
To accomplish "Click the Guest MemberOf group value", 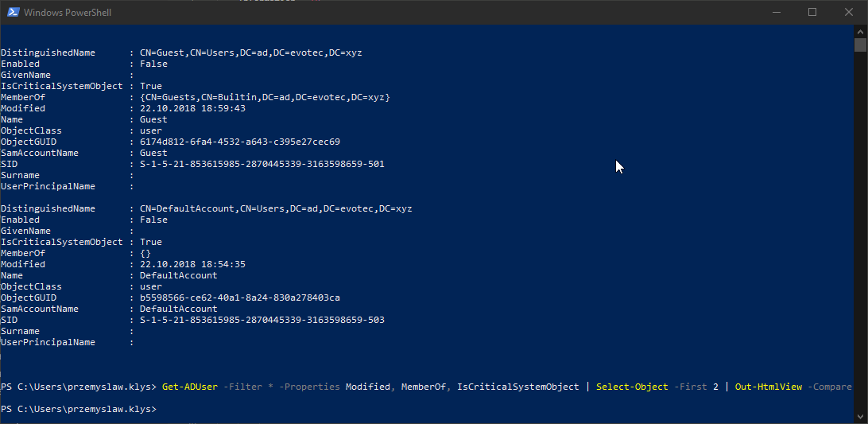I will click(265, 97).
